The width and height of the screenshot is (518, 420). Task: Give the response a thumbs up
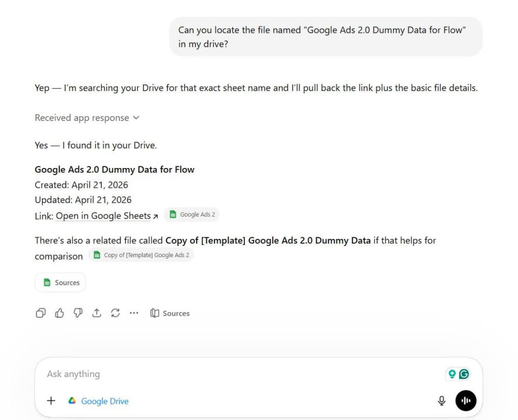click(59, 313)
